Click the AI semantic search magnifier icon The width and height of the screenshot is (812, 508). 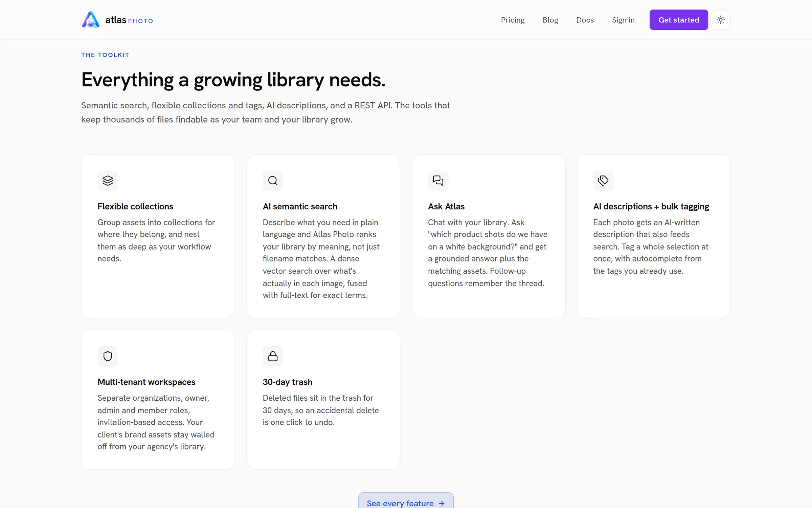pos(273,181)
